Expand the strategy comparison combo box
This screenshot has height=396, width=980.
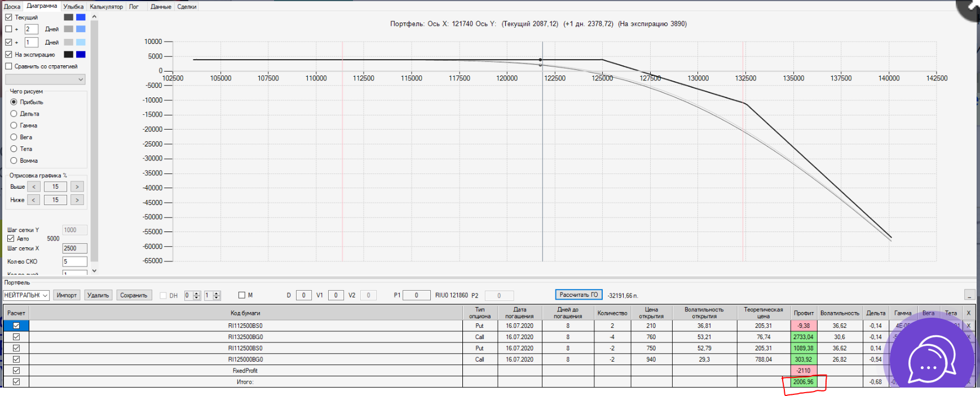tap(45, 79)
